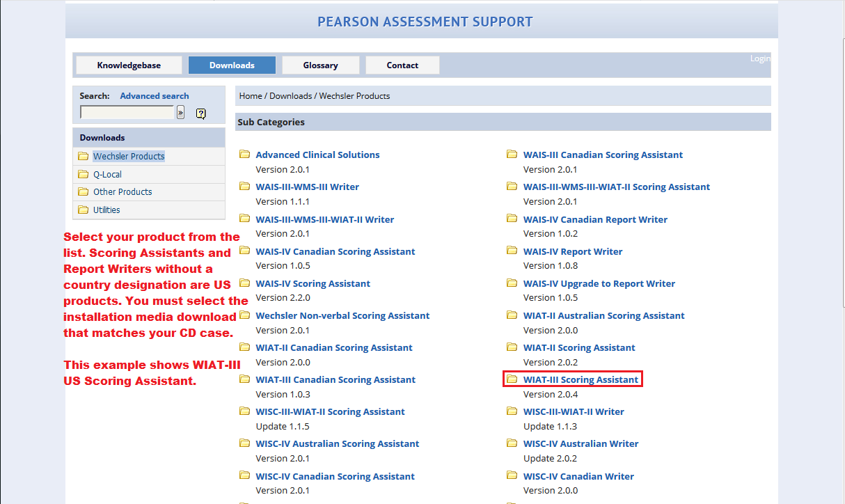Click folder icon for WISC-IV Australian Writer
This screenshot has height=504, width=845.
(x=512, y=443)
